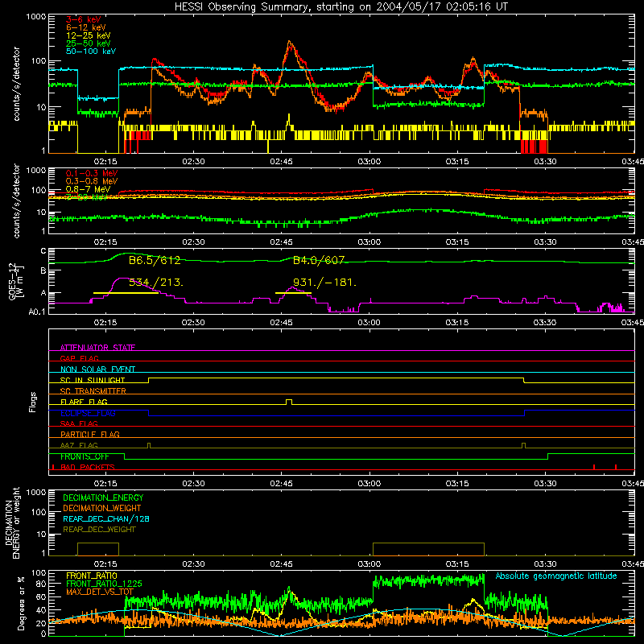
Task: Select the yellow '0.8-7 MeV' legend label
Action: click(x=88, y=189)
